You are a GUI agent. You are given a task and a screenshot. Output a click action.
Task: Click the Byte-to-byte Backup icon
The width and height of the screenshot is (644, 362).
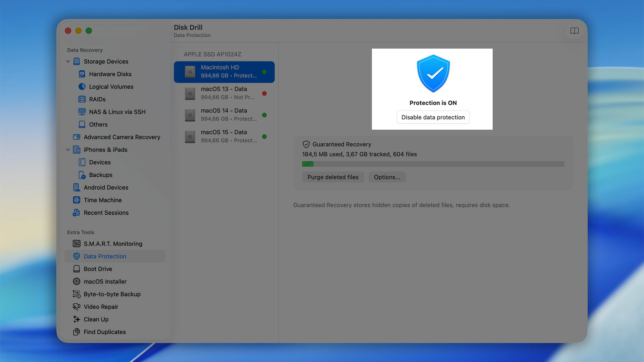pyautogui.click(x=77, y=294)
